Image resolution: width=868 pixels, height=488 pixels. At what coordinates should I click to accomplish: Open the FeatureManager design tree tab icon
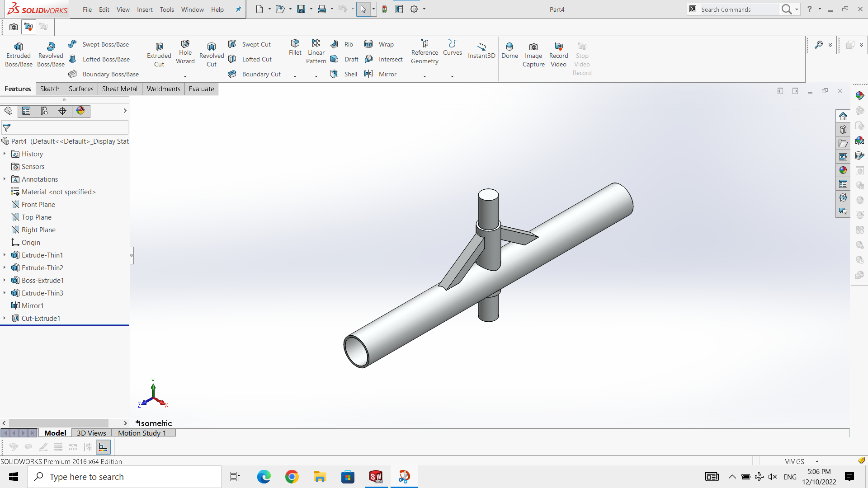click(9, 111)
